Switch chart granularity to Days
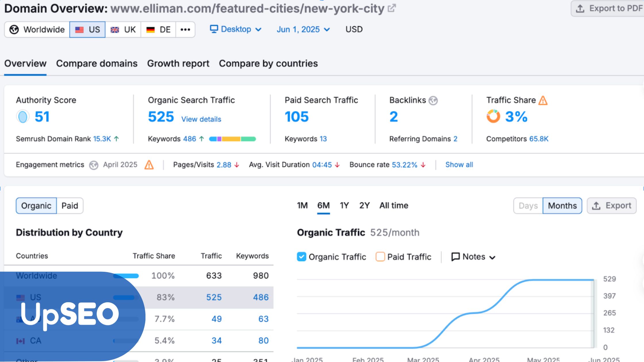The image size is (644, 362). [x=528, y=206]
